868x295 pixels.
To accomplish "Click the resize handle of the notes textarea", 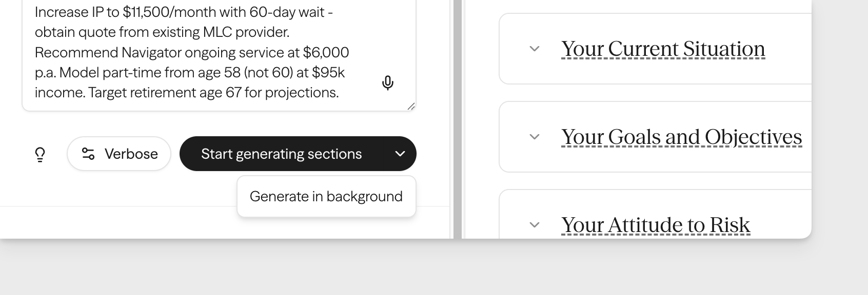I will click(411, 107).
